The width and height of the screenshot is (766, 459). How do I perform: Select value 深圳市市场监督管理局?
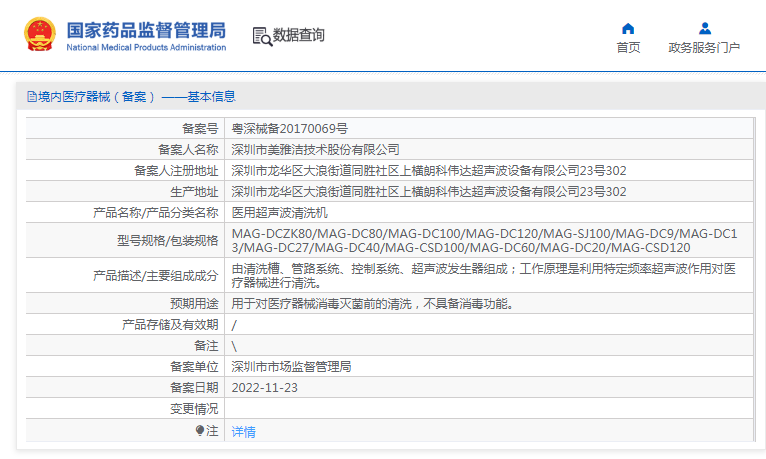tap(291, 367)
